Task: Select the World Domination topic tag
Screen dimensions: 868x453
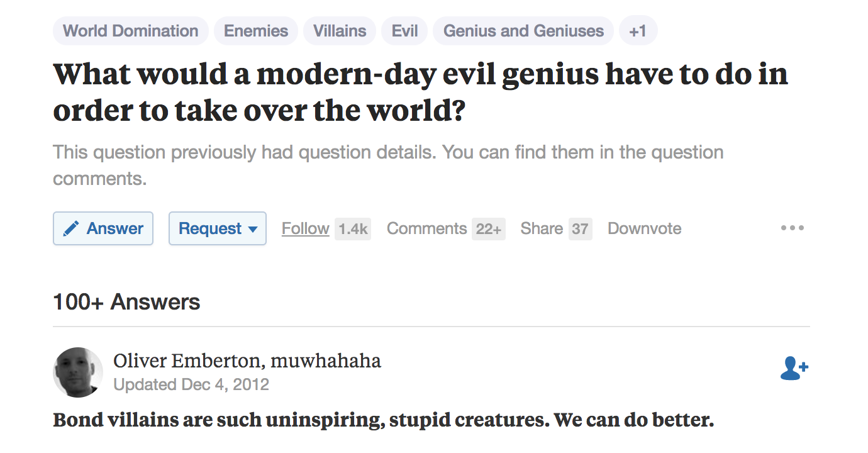Action: coord(131,31)
